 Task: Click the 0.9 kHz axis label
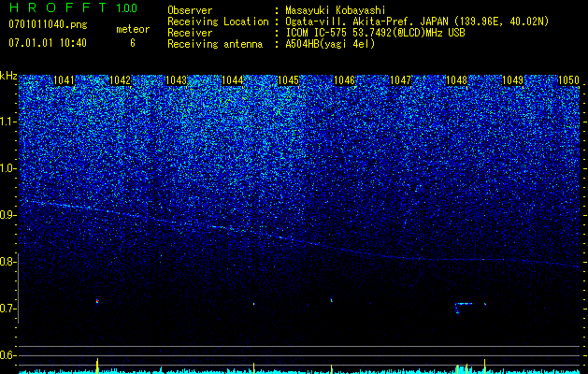[x=7, y=215]
